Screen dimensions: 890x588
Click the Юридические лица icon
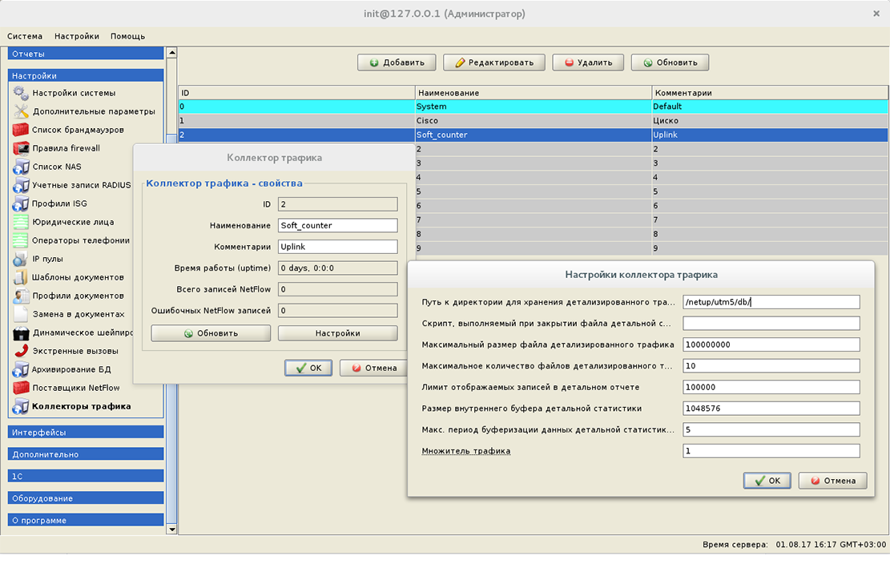pos(21,222)
